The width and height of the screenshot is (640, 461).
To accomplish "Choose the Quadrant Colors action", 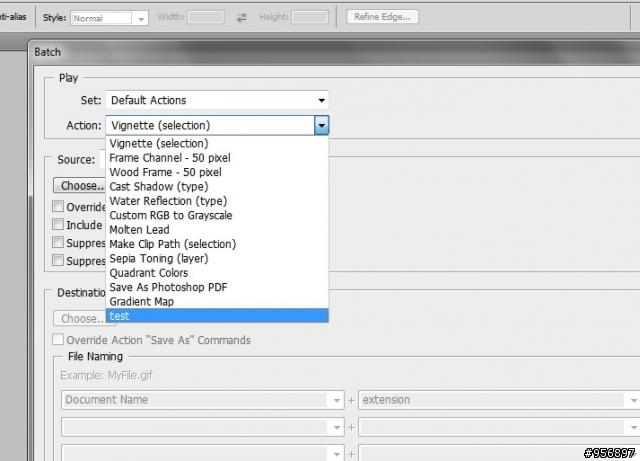I will pos(217,273).
